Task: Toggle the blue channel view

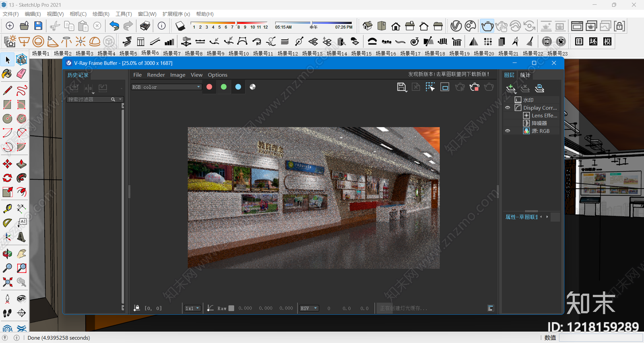Action: pos(238,87)
